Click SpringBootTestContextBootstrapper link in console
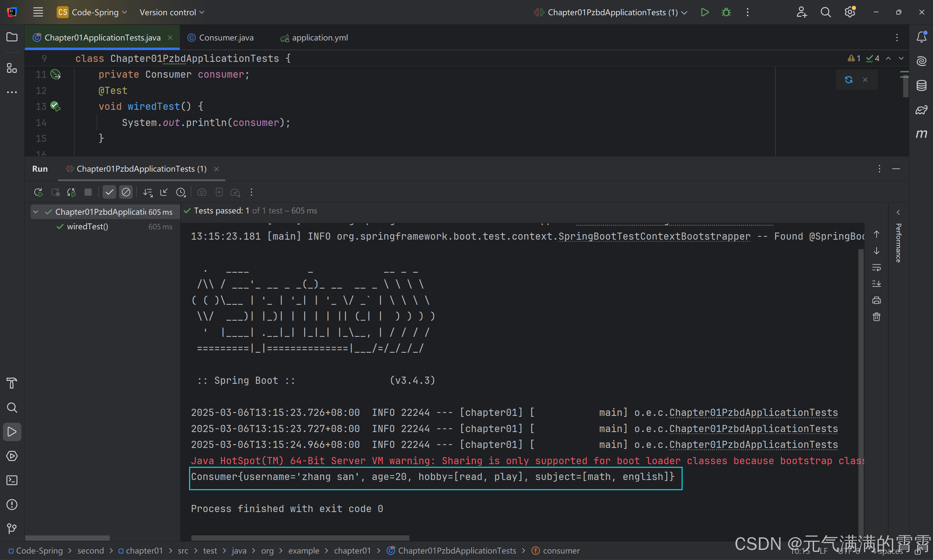Viewport: 933px width, 560px height. [654, 237]
